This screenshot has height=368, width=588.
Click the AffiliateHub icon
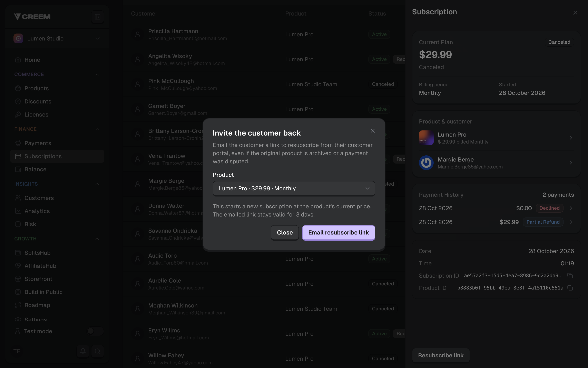[18, 266]
